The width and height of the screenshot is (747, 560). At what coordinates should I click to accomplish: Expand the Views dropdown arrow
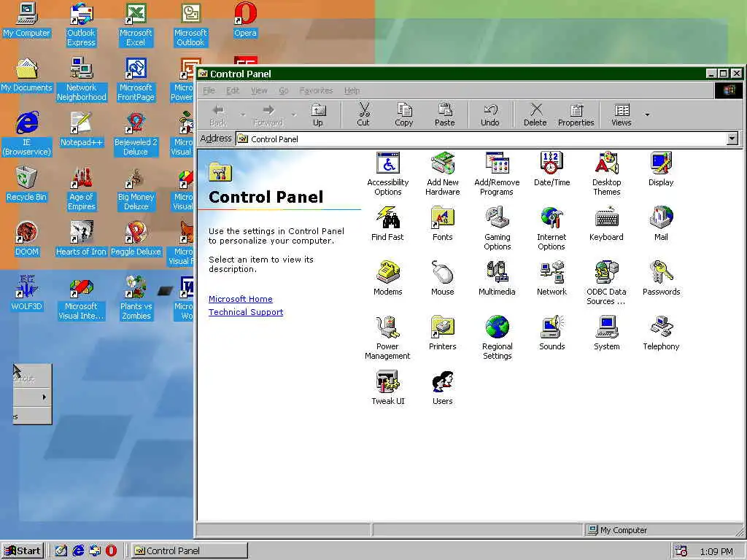click(647, 114)
